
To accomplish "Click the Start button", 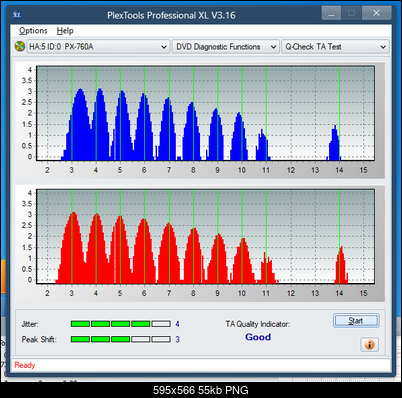I will [x=356, y=321].
